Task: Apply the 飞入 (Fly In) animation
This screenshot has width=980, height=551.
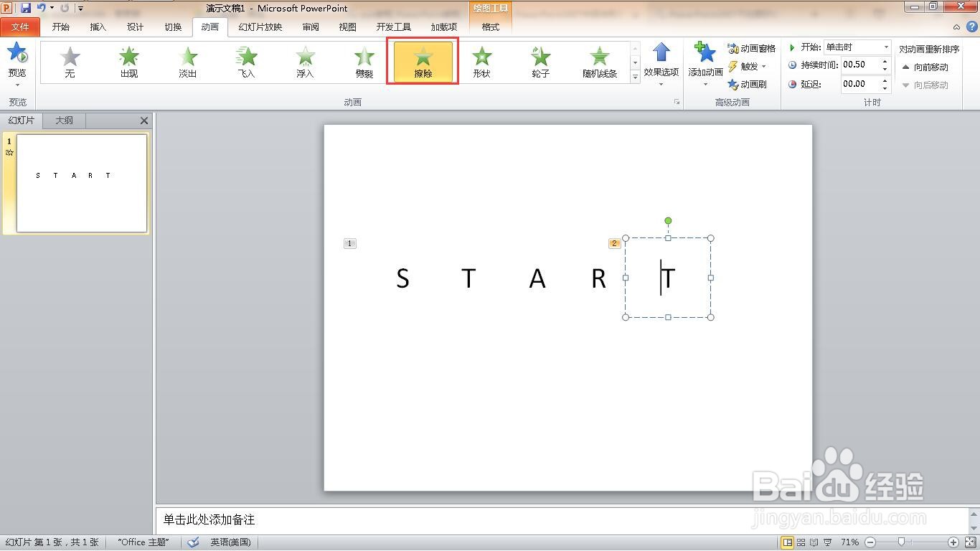Action: 246,62
